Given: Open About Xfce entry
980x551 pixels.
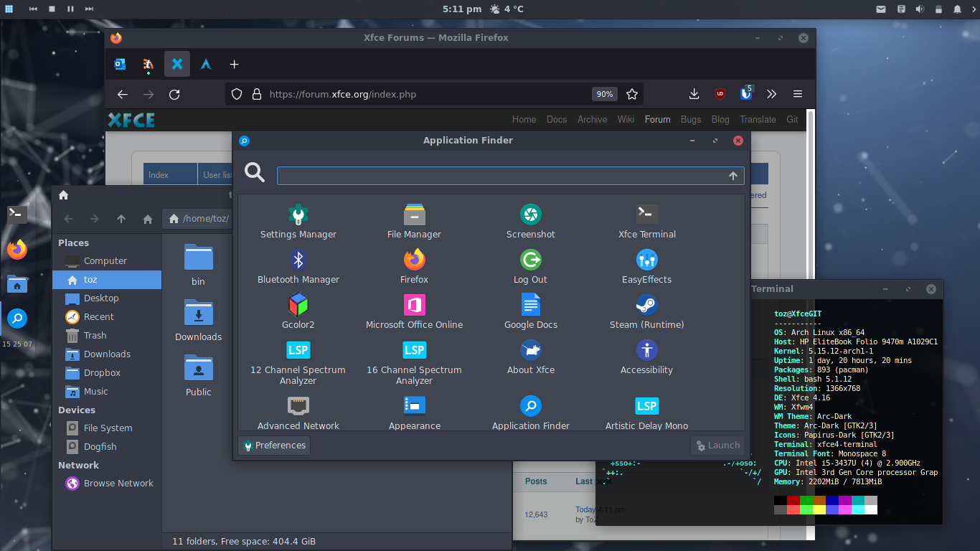Looking at the screenshot, I should (x=530, y=357).
